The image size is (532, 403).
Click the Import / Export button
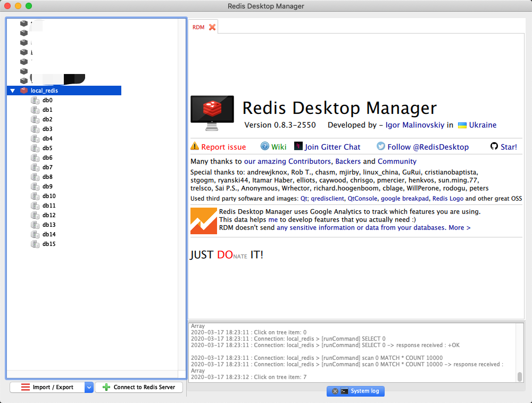(47, 387)
